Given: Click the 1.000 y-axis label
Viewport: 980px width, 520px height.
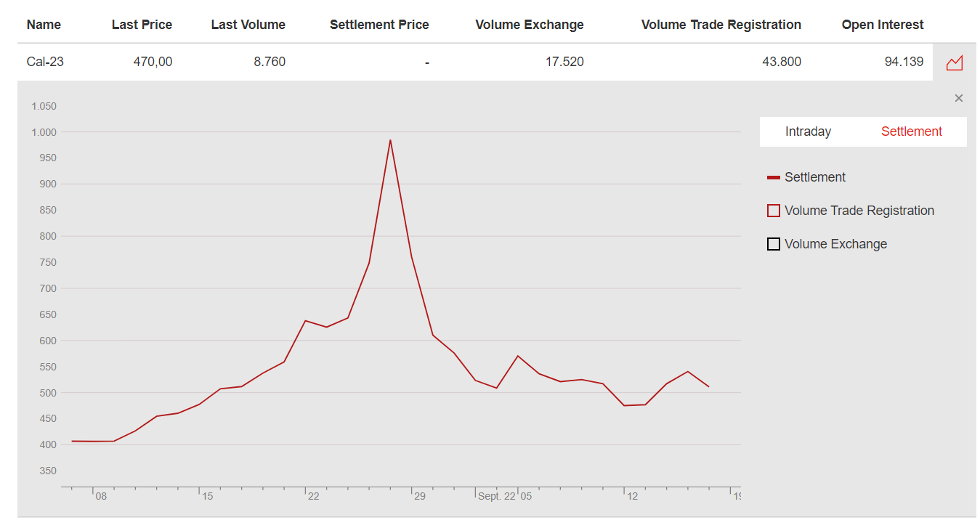Looking at the screenshot, I should pos(44,132).
